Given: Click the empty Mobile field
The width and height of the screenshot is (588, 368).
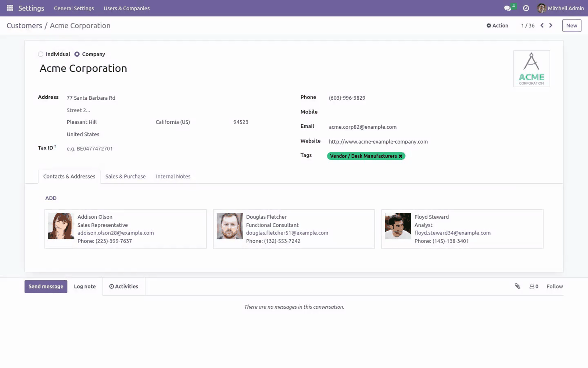Looking at the screenshot, I should click(439, 112).
